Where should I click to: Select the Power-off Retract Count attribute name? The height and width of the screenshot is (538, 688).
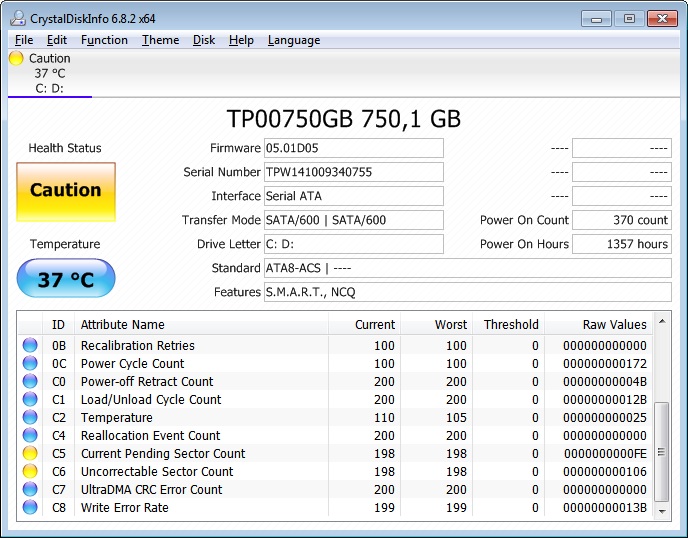point(147,381)
